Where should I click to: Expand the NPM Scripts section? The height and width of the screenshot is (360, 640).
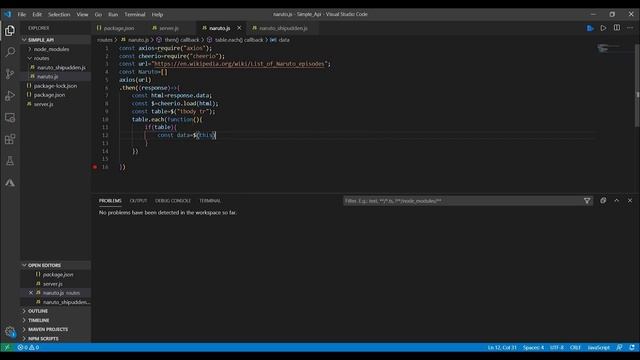point(56,339)
